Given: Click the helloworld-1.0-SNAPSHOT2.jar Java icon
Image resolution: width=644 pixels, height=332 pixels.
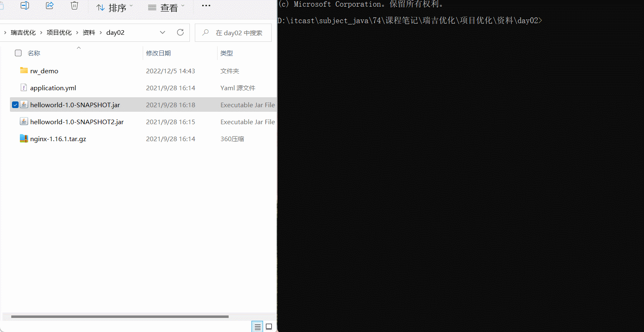Looking at the screenshot, I should (24, 122).
